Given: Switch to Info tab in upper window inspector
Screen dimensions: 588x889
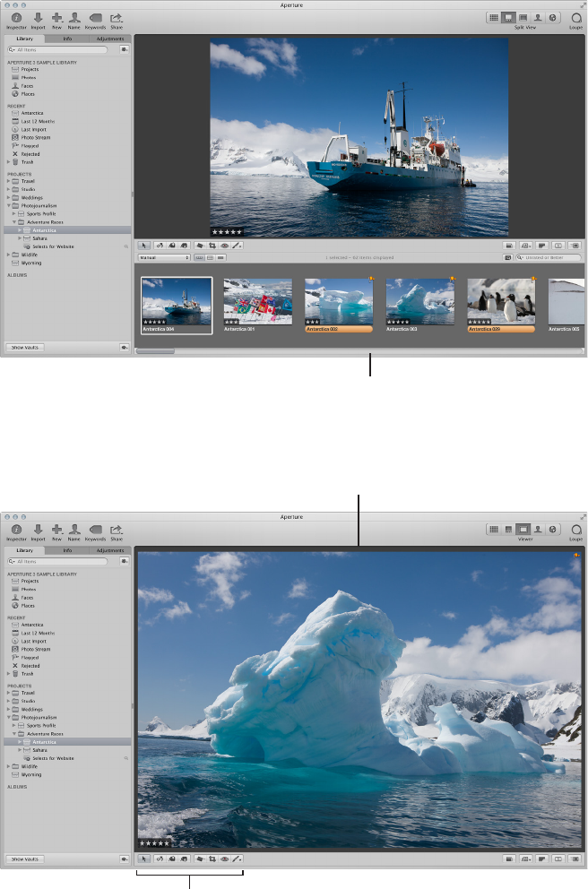Looking at the screenshot, I should point(67,39).
